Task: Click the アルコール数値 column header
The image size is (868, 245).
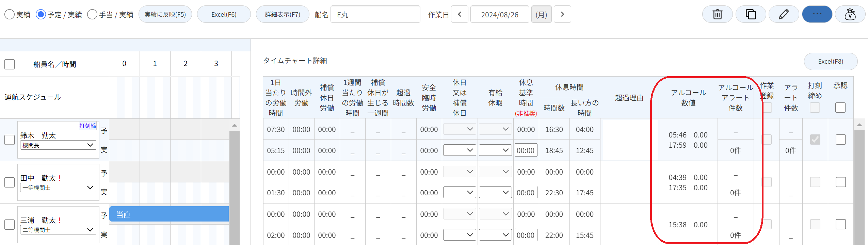Action: 688,98
